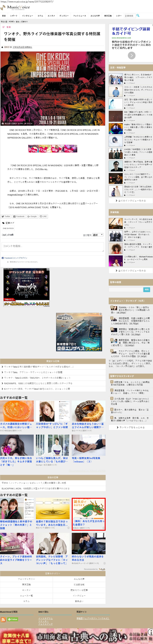153x644 pixels.
Task: Open the 東京五輪 navigation menu item
Action: coord(108,16)
